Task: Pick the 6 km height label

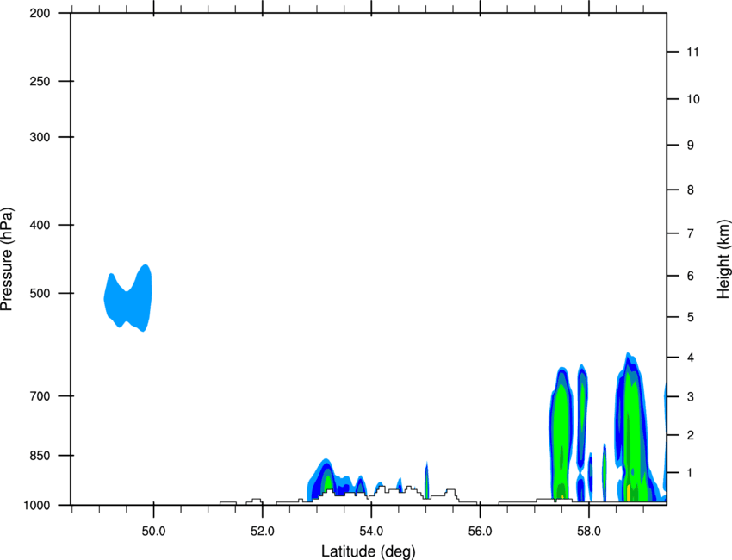Action: [x=691, y=276]
